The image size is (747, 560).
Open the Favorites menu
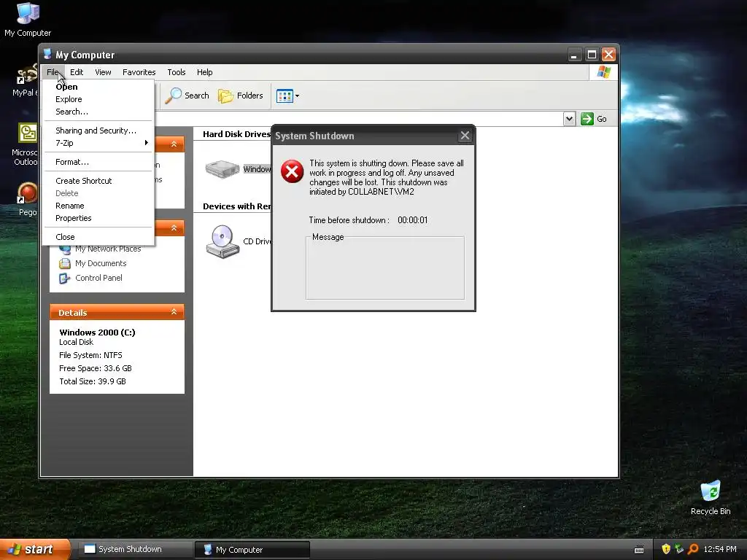pyautogui.click(x=139, y=72)
